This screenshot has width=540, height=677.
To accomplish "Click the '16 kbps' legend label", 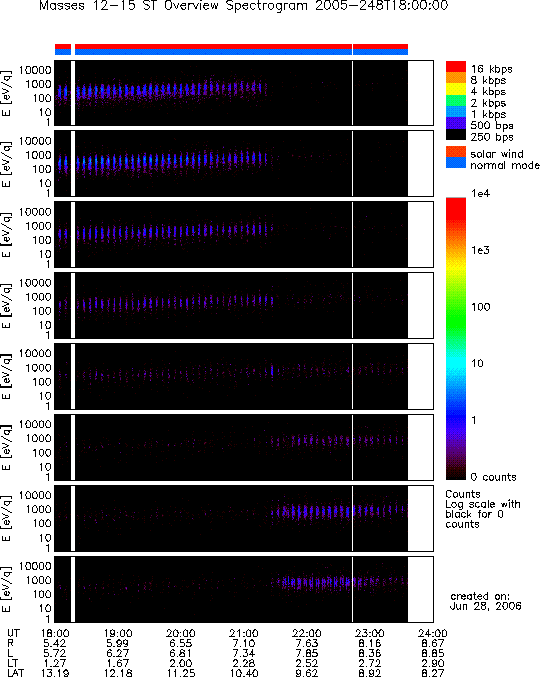I will (492, 69).
